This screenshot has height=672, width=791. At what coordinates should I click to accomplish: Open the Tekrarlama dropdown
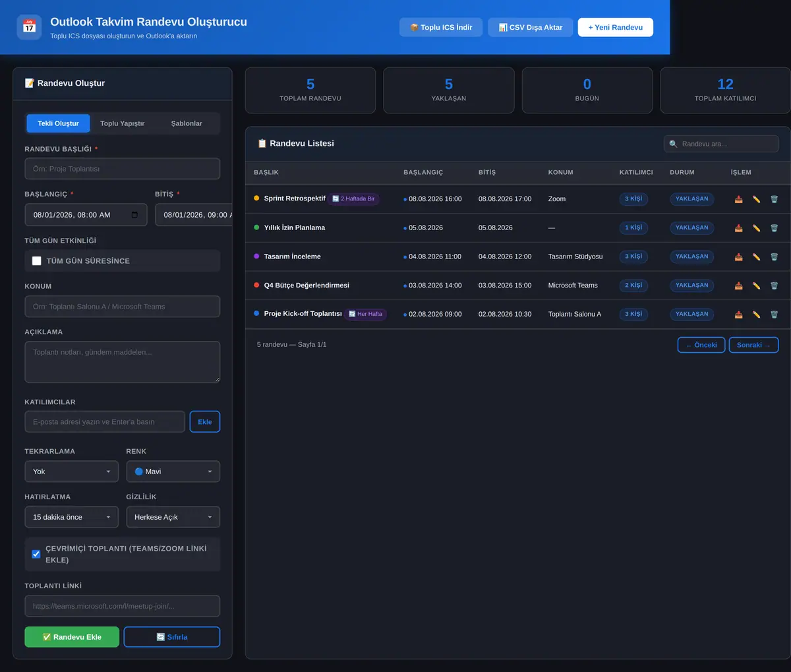71,472
